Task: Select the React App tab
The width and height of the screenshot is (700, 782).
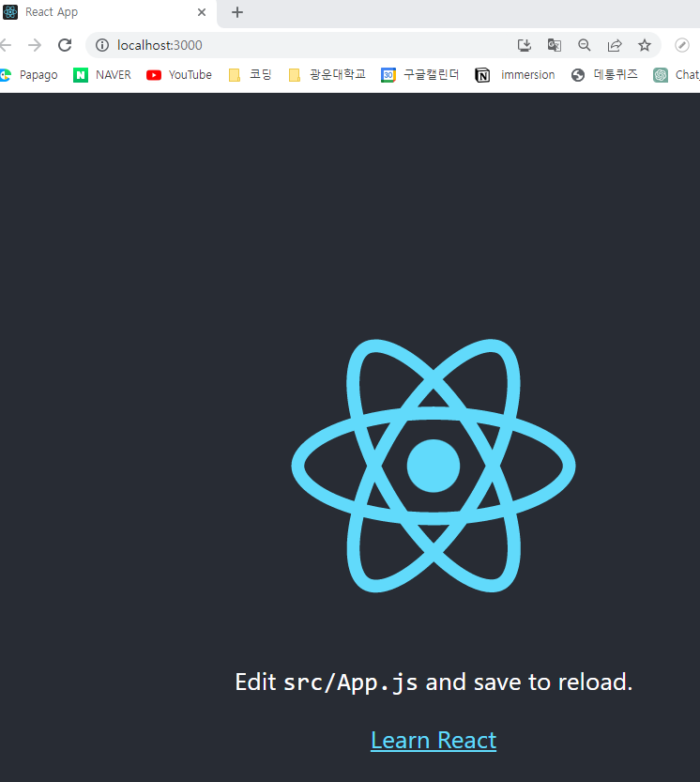Action: (x=106, y=13)
